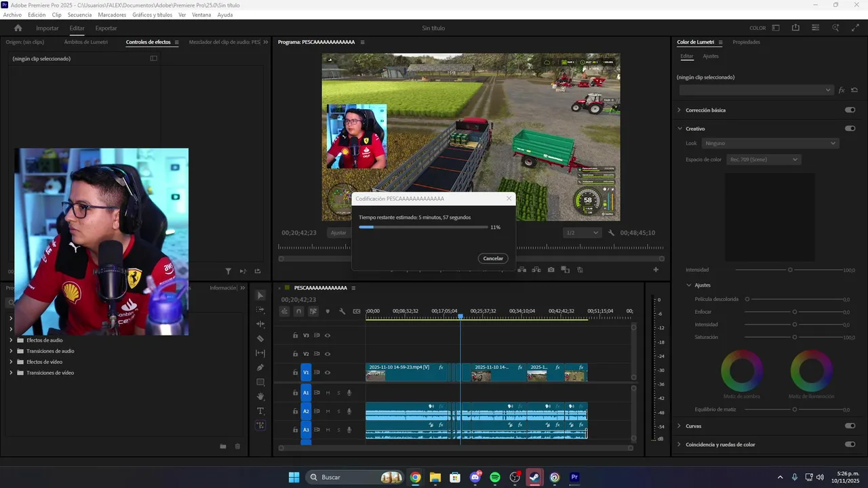Open the Color de Lumetri panel menu
Screen dimensions: 868x488
click(x=720, y=42)
